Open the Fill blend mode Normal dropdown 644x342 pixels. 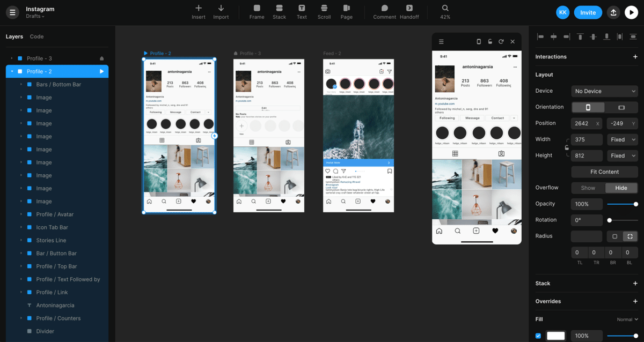627,319
